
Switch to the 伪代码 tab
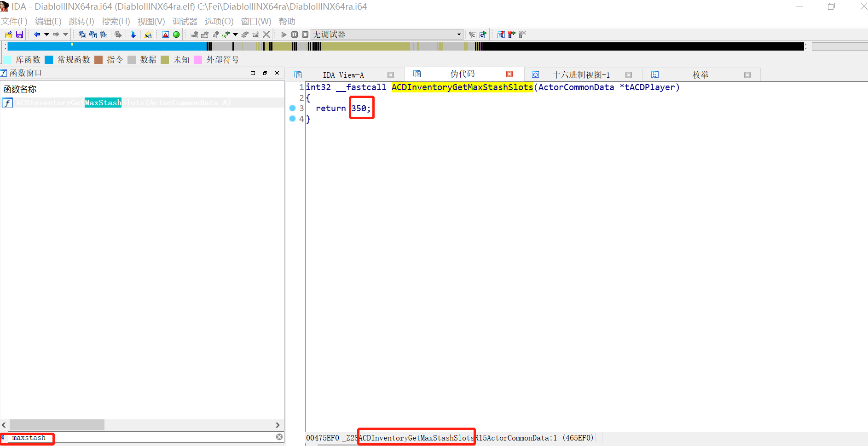click(463, 74)
